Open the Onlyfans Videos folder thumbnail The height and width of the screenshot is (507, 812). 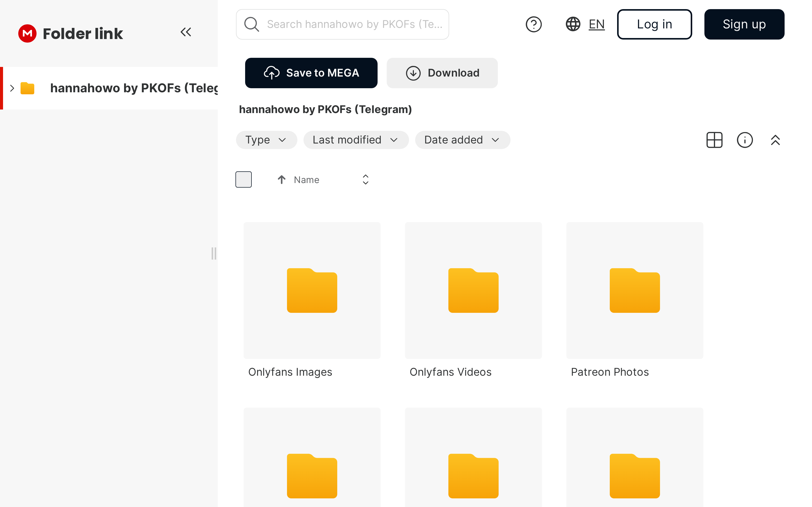coord(473,290)
